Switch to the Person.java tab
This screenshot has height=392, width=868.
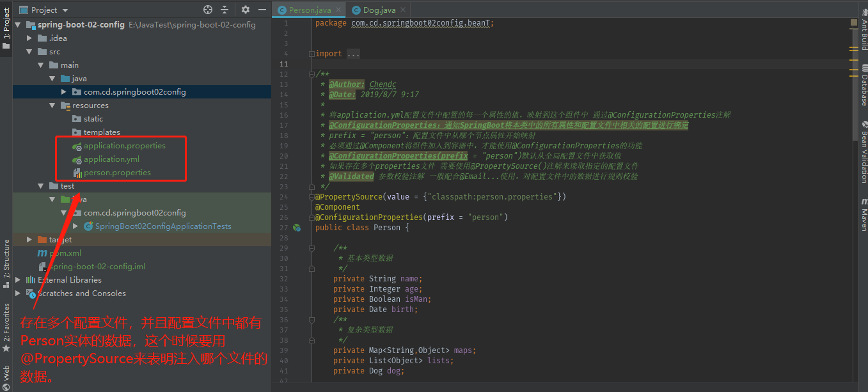pos(310,10)
